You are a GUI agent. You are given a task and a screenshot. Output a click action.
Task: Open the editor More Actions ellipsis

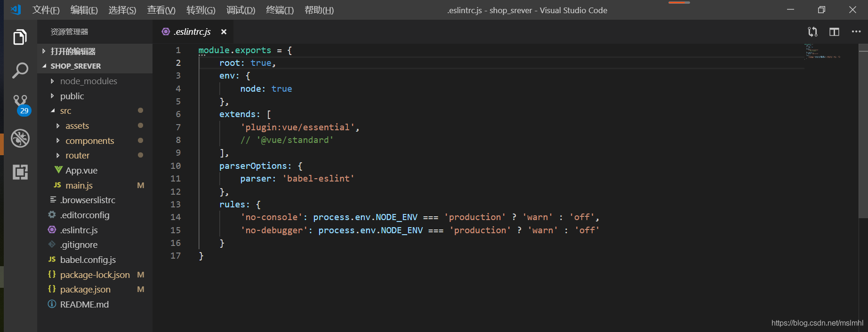click(856, 32)
